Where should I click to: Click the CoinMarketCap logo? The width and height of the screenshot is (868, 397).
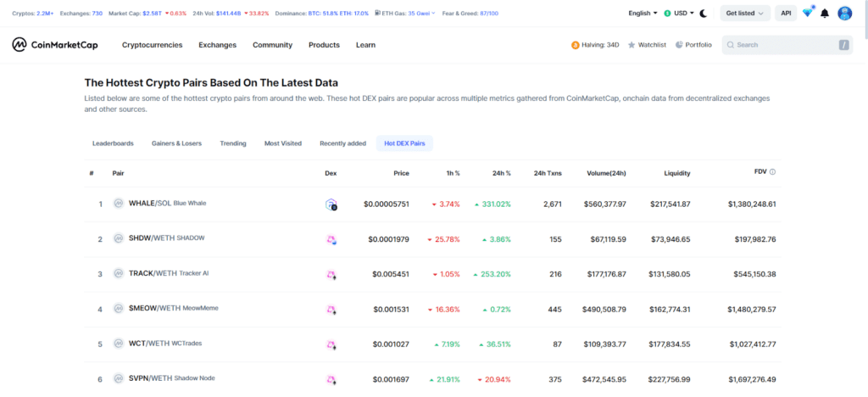pos(55,45)
